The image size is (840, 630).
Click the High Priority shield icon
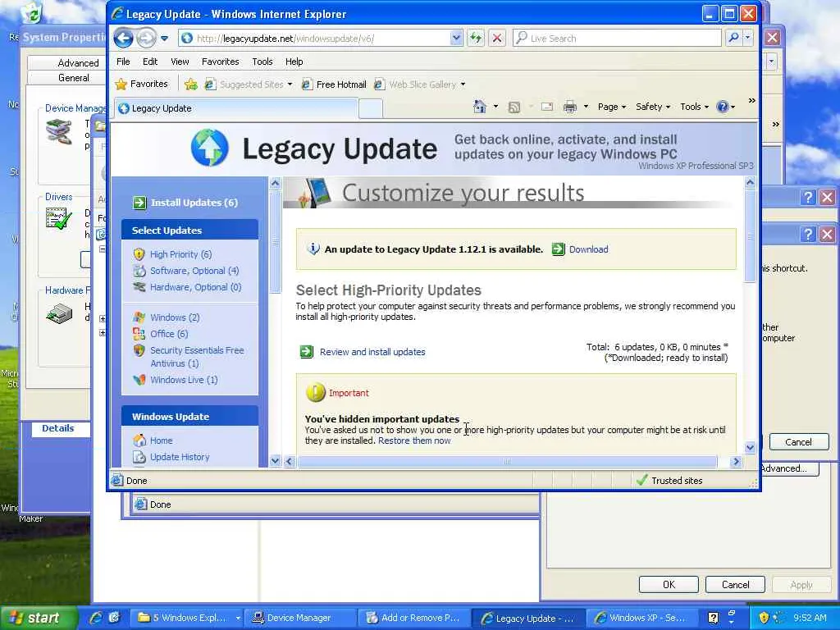point(139,254)
